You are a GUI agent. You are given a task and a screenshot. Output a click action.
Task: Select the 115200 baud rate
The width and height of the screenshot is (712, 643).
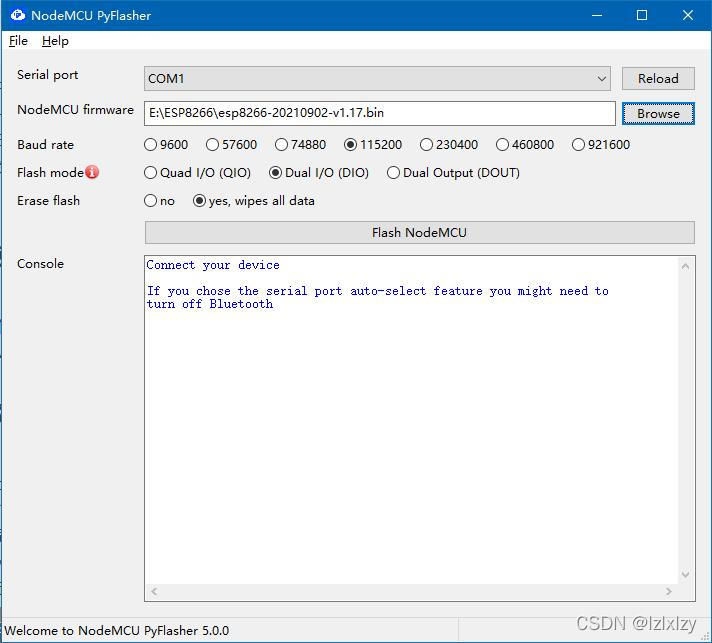[373, 145]
